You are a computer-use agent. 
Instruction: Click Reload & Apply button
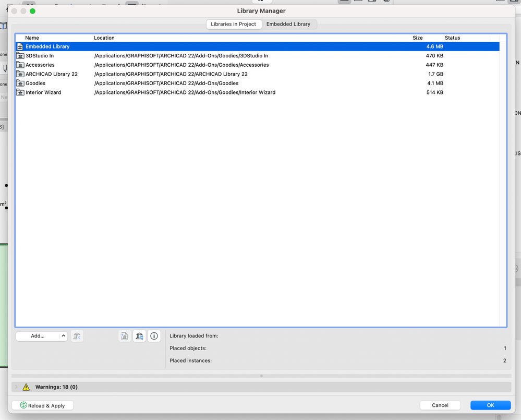43,405
